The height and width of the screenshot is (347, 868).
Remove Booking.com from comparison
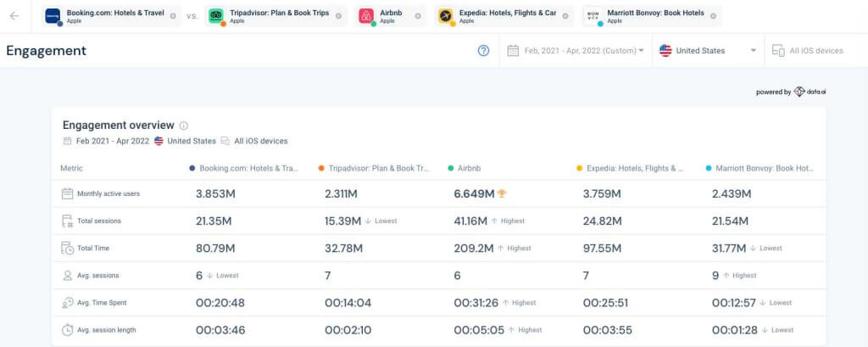pyautogui.click(x=173, y=16)
